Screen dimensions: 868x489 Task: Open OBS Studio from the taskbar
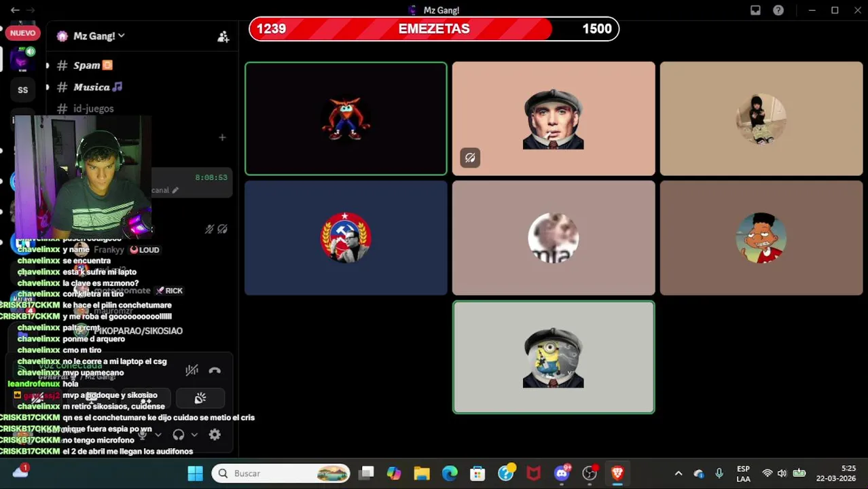[590, 473]
